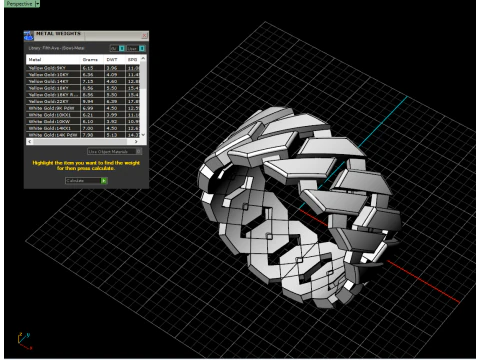Click the horizontal scroll right arrow
The width and height of the screenshot is (480, 360).
pos(136,142)
